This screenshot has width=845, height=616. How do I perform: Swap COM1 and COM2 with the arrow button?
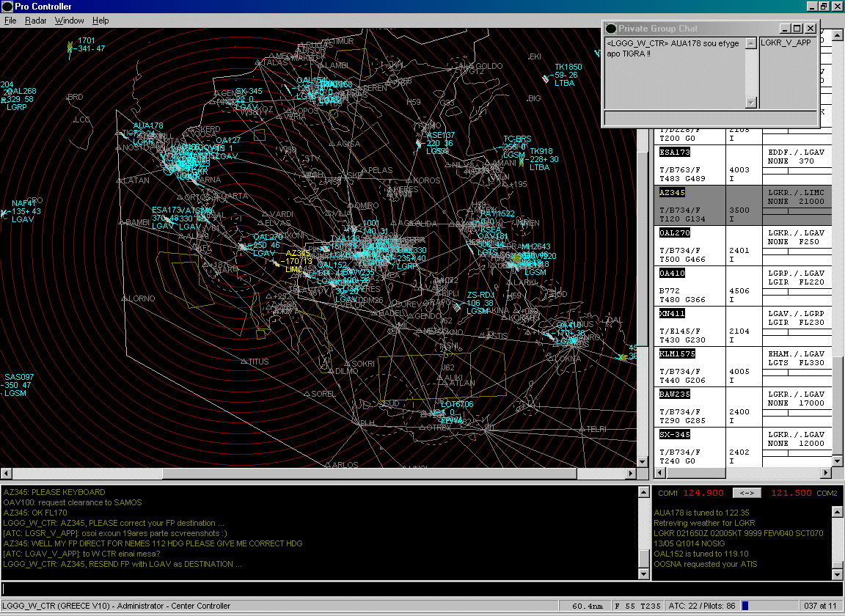pos(747,493)
